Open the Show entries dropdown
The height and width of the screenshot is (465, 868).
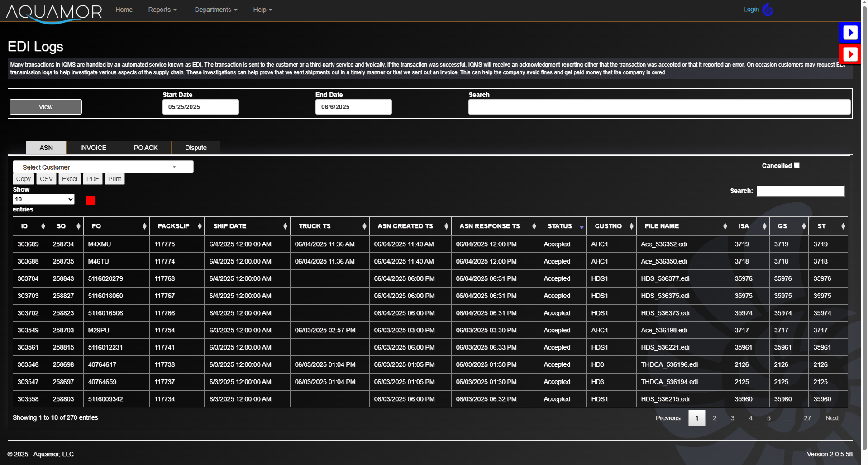click(x=43, y=199)
